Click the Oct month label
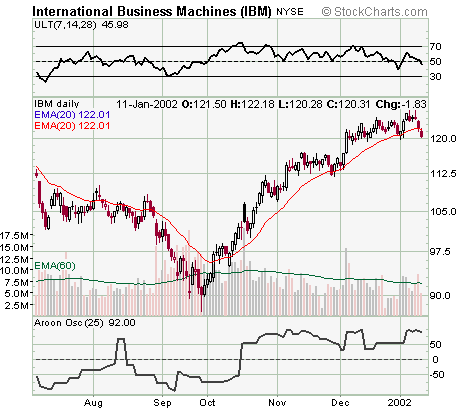This screenshot has height=414, width=460. [207, 403]
